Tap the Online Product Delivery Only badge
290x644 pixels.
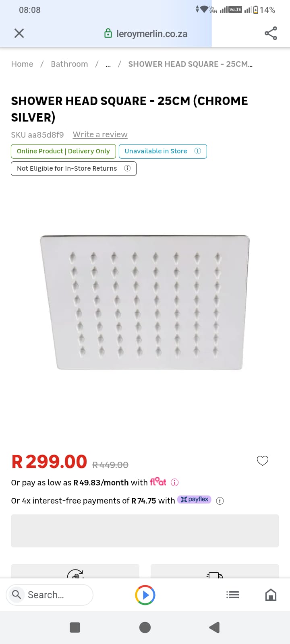click(63, 151)
